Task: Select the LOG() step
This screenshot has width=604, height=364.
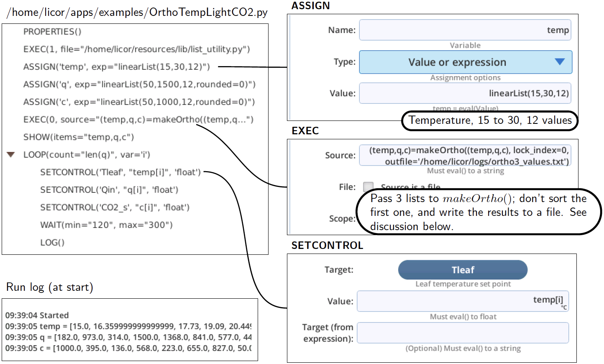Action: [x=52, y=242]
